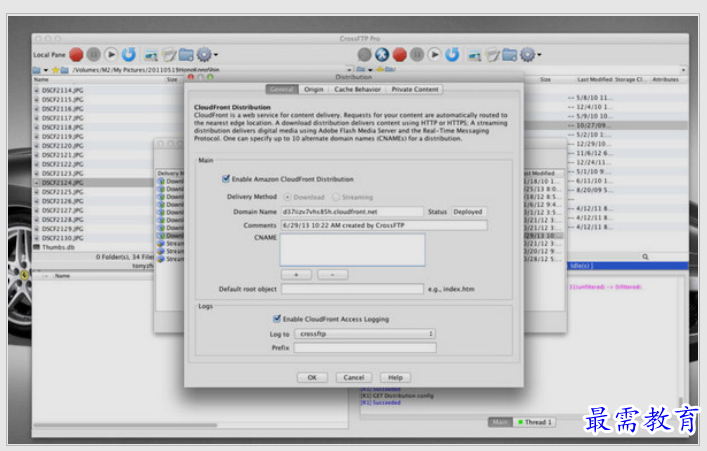Select file DSCF2114.JPG in local pane
This screenshot has width=707, height=451.
[x=63, y=90]
